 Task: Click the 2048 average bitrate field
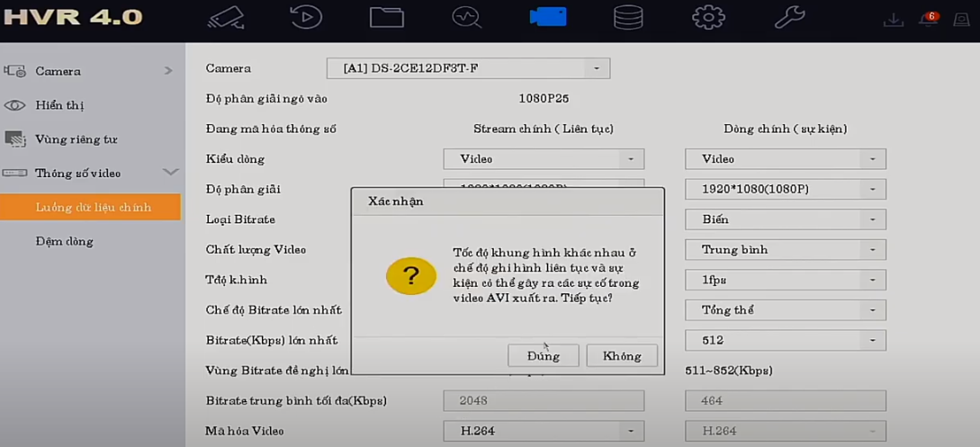[x=544, y=401]
